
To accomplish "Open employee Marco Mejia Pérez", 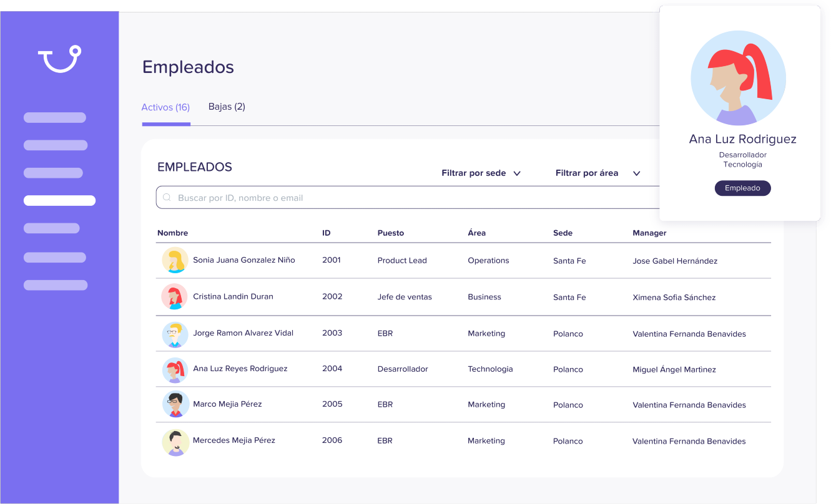I will 227,404.
